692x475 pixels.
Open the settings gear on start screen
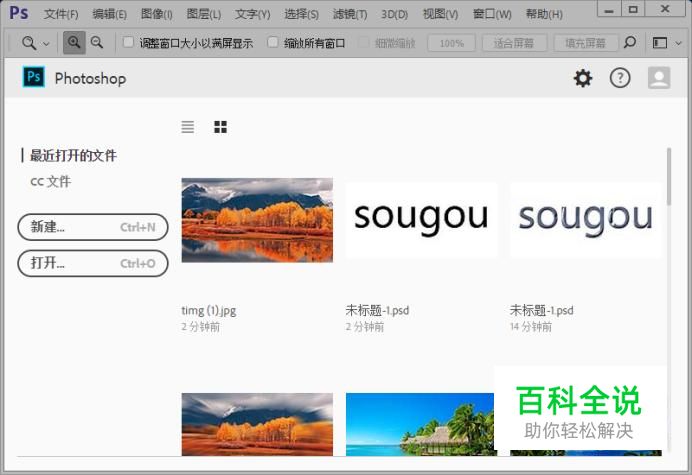583,78
